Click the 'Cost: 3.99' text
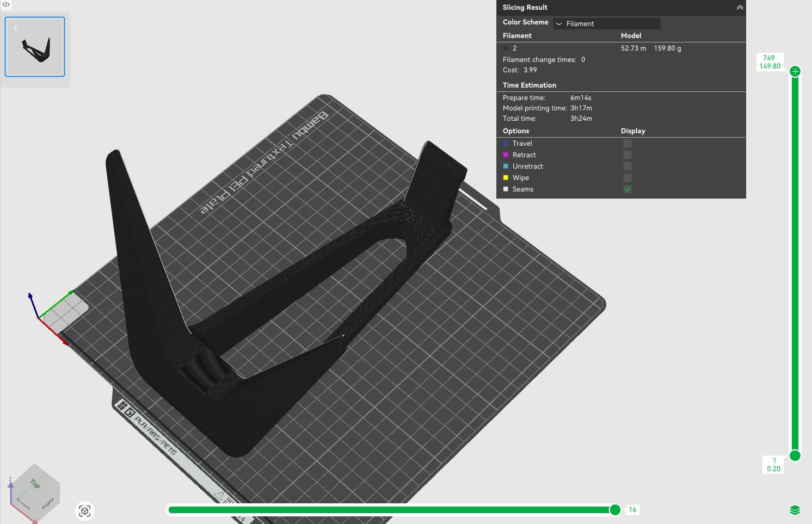 point(520,70)
